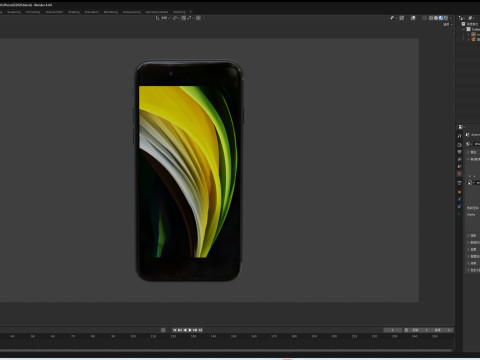
Task: Open the Output properties tab
Action: [x=459, y=152]
